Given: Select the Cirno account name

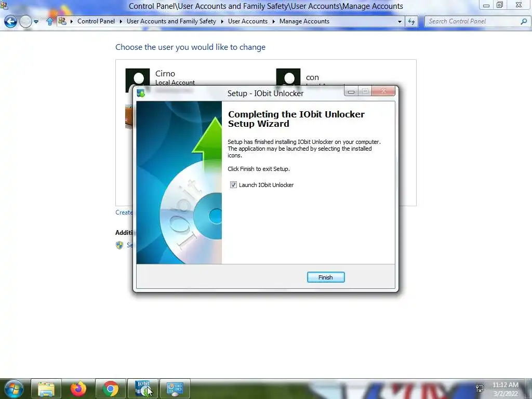Looking at the screenshot, I should click(x=165, y=74).
